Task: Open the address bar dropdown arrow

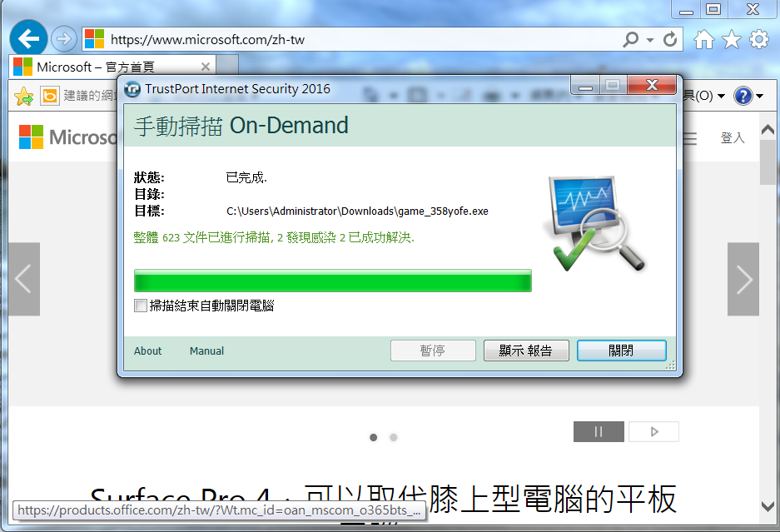Action: (x=650, y=40)
